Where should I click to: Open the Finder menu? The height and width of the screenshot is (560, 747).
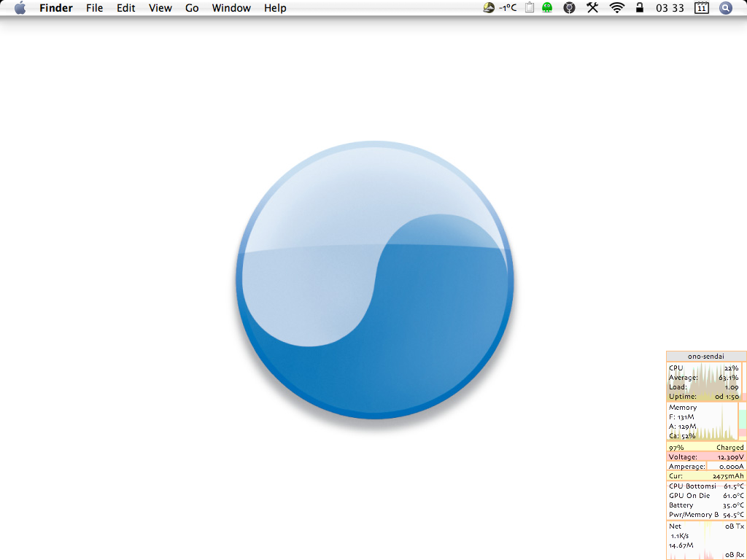click(x=55, y=8)
